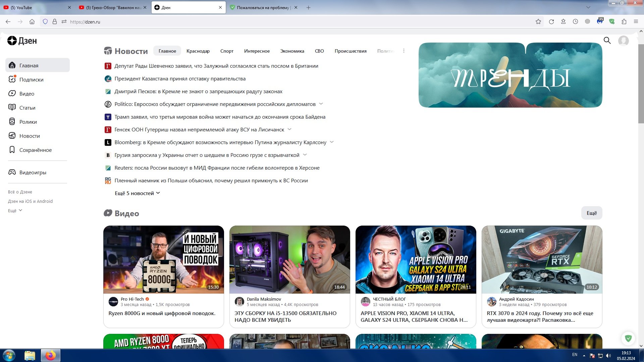Click the profile avatar icon

[x=623, y=41]
